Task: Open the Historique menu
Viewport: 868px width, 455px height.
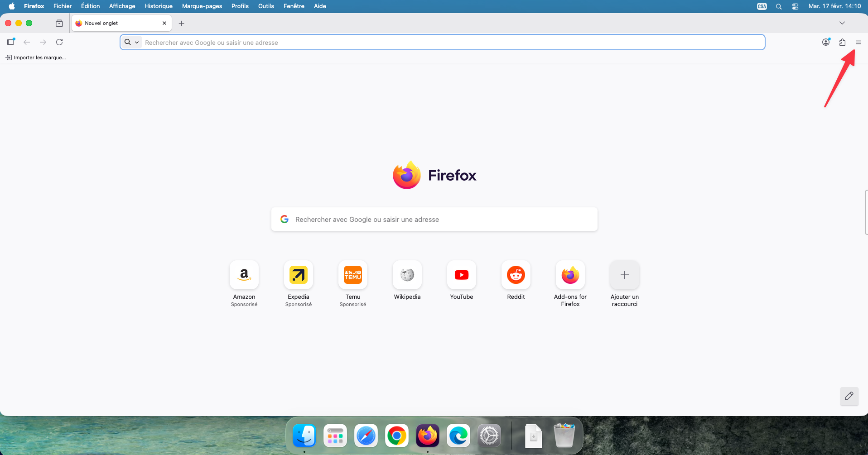Action: tap(159, 6)
